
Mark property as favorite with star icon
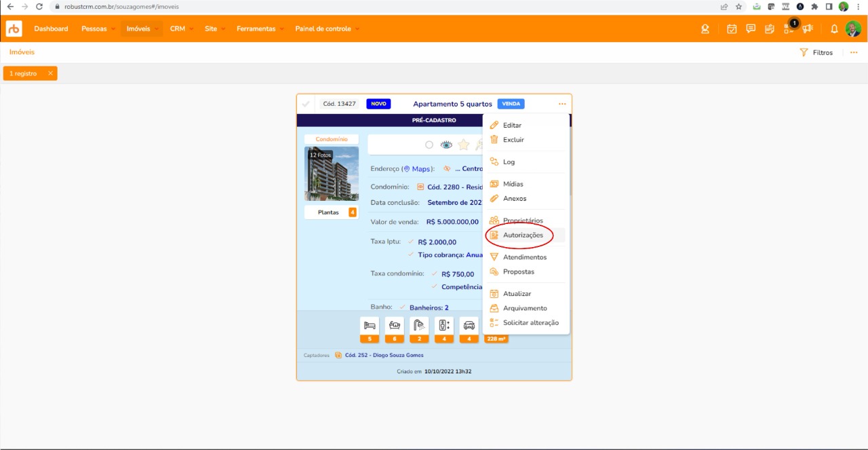tap(464, 145)
